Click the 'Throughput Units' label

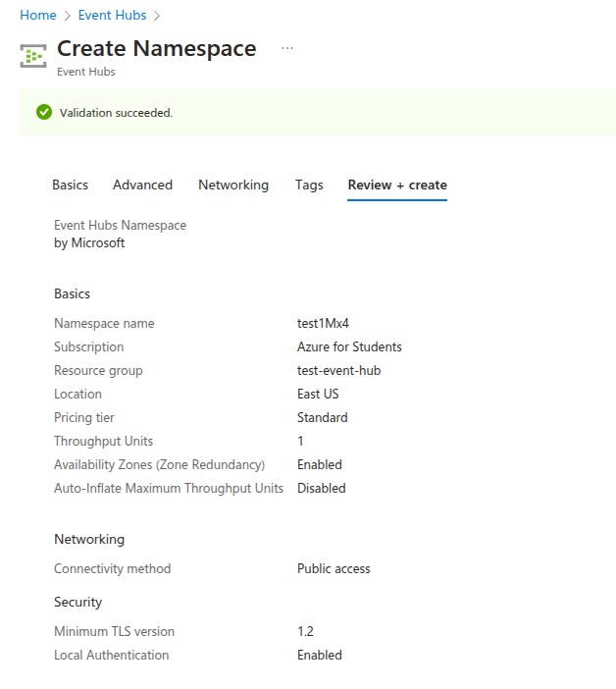103,441
